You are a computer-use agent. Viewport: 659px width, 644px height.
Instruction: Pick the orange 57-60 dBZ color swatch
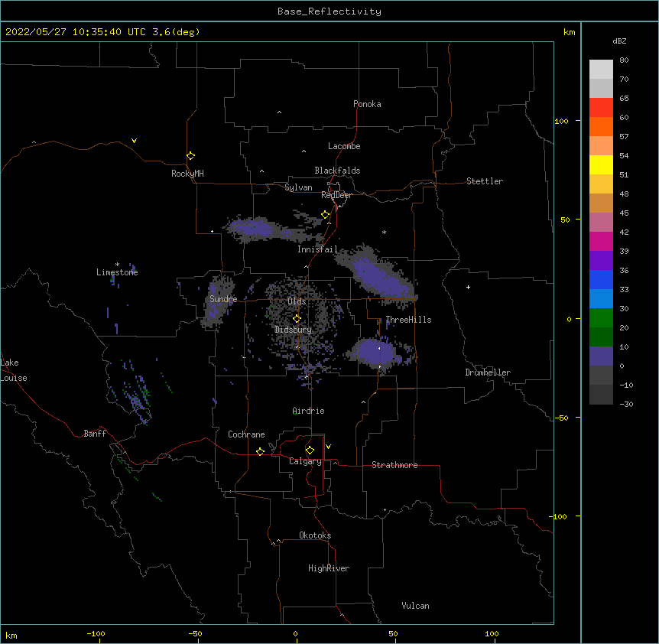601,126
